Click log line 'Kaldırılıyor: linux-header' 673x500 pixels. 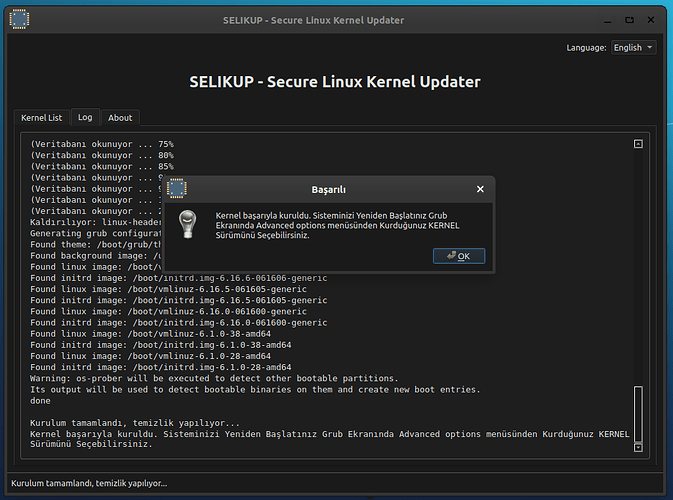pos(96,222)
